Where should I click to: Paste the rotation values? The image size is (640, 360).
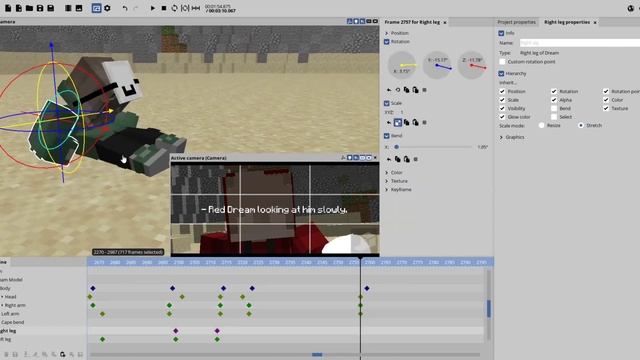pyautogui.click(x=416, y=90)
